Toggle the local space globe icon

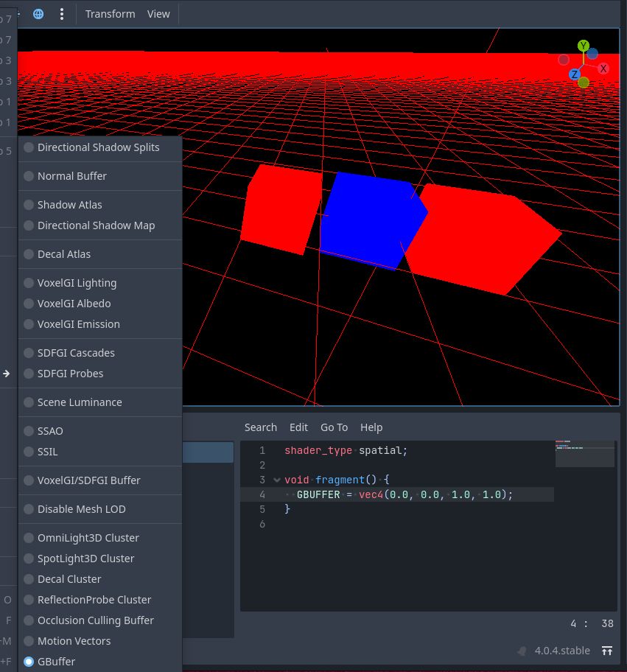[x=38, y=13]
